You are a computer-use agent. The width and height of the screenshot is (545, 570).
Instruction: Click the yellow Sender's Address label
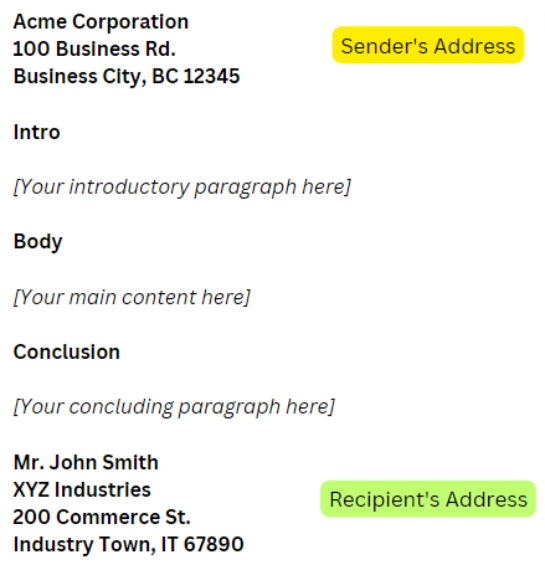pyautogui.click(x=428, y=45)
